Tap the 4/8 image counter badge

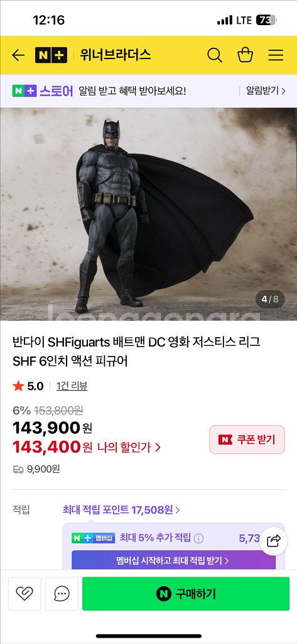[x=270, y=299]
